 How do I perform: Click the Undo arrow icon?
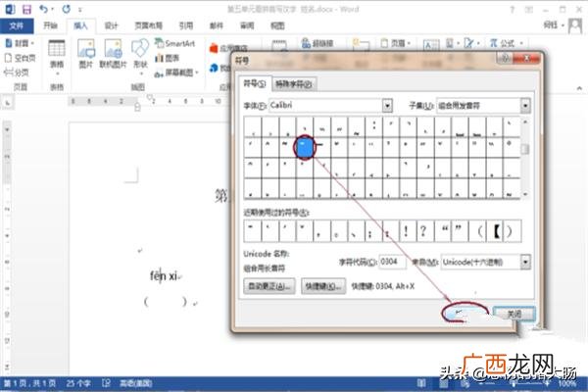click(44, 9)
